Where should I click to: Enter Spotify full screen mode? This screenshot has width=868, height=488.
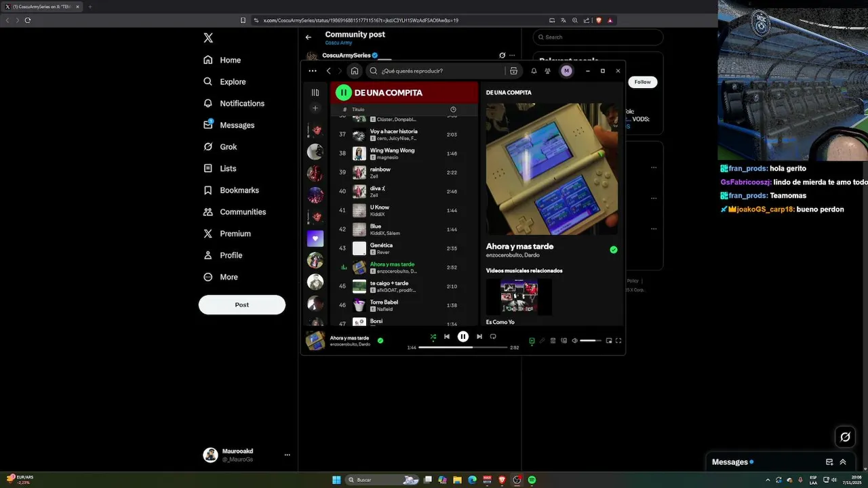coord(618,340)
